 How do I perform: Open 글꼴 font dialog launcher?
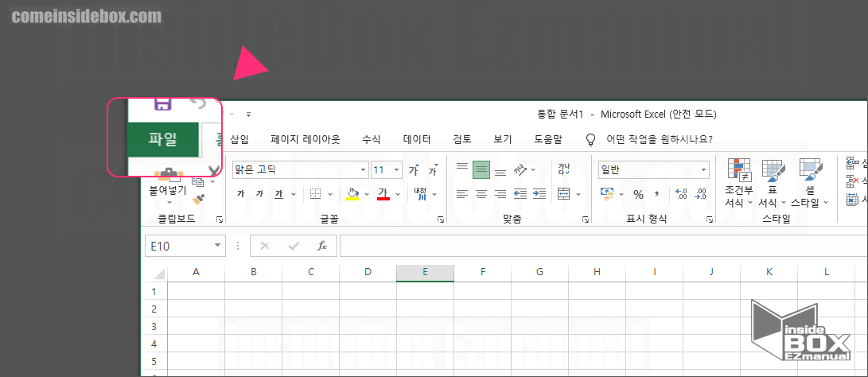(441, 220)
